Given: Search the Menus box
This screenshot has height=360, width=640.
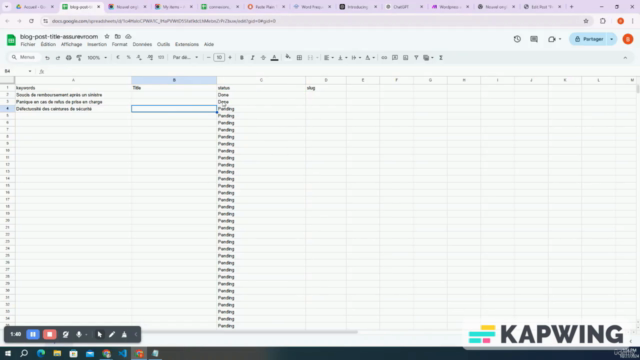Looking at the screenshot, I should pos(24,58).
